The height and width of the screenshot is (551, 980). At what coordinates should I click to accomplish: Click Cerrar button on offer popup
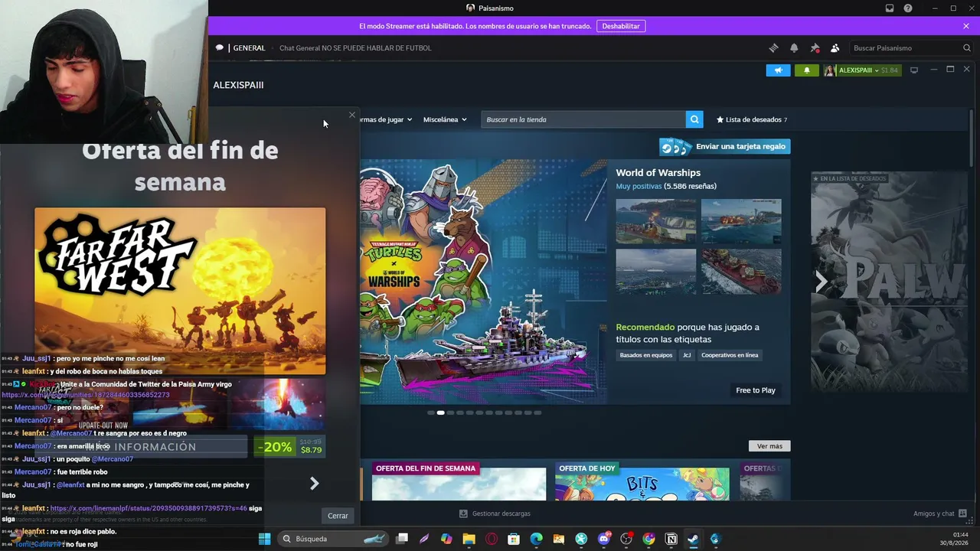coord(338,516)
